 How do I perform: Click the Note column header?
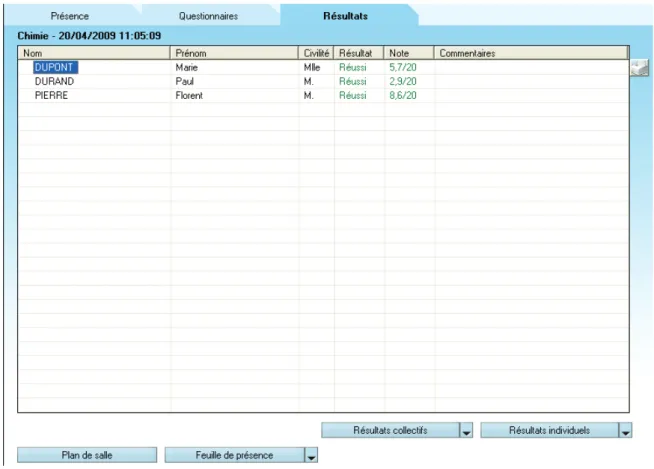point(409,53)
